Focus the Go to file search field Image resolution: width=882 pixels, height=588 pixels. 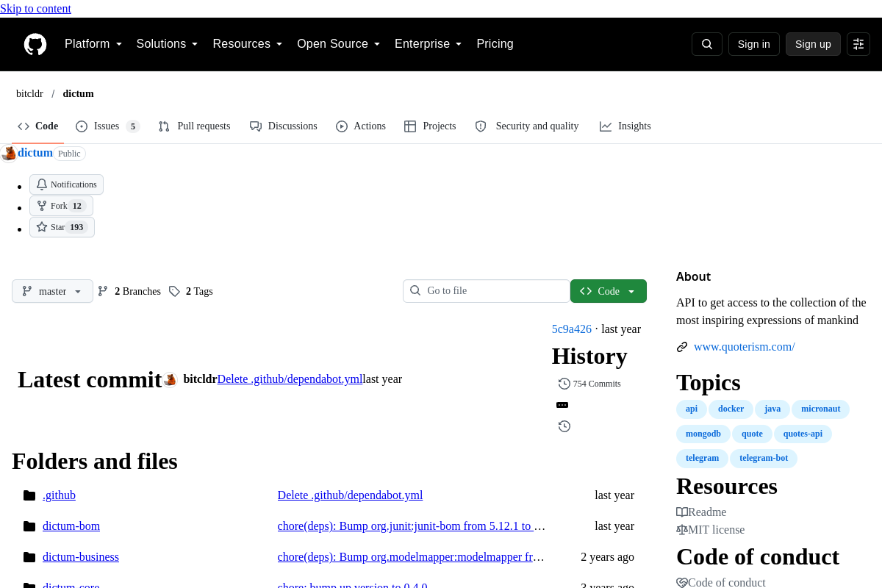487,291
